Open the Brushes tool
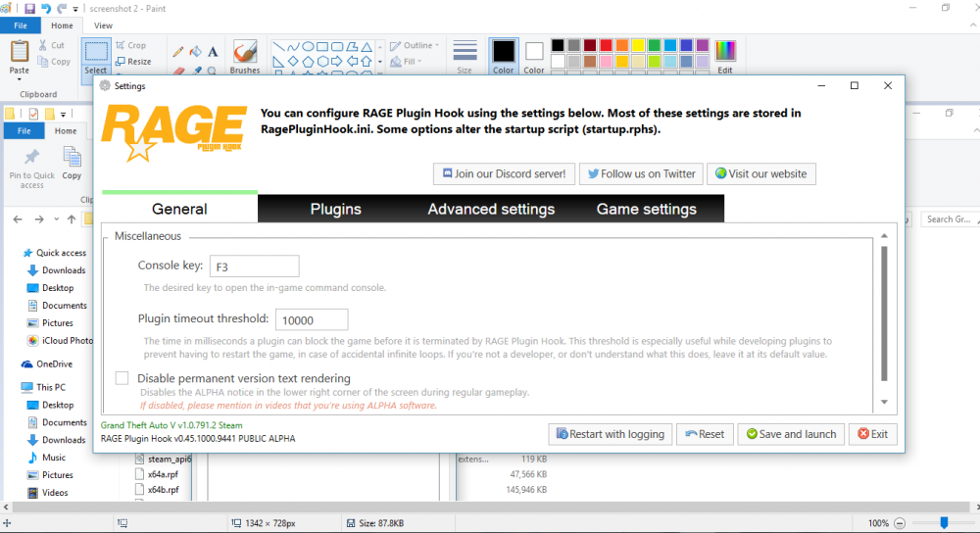The width and height of the screenshot is (980, 533). [x=245, y=58]
